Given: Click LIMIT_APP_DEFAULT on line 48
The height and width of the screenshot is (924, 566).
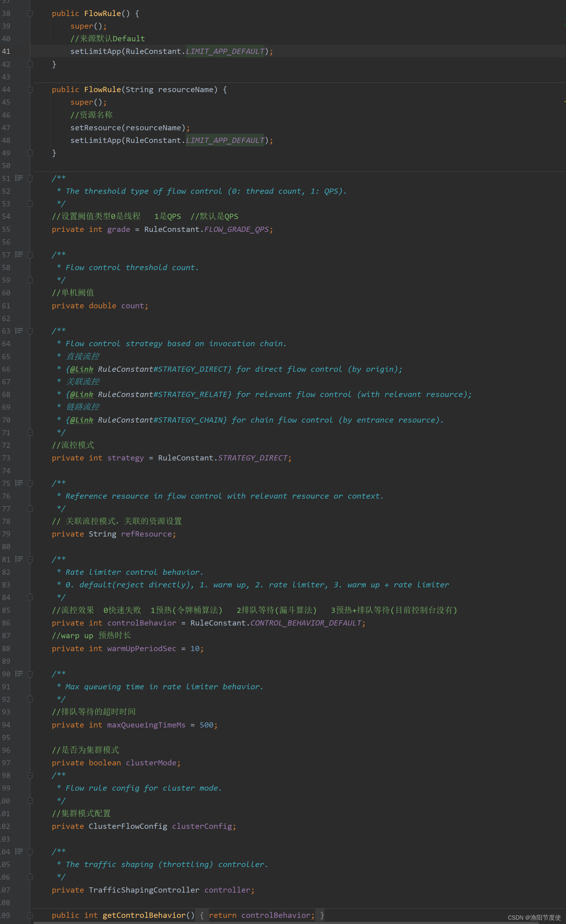Looking at the screenshot, I should (225, 140).
